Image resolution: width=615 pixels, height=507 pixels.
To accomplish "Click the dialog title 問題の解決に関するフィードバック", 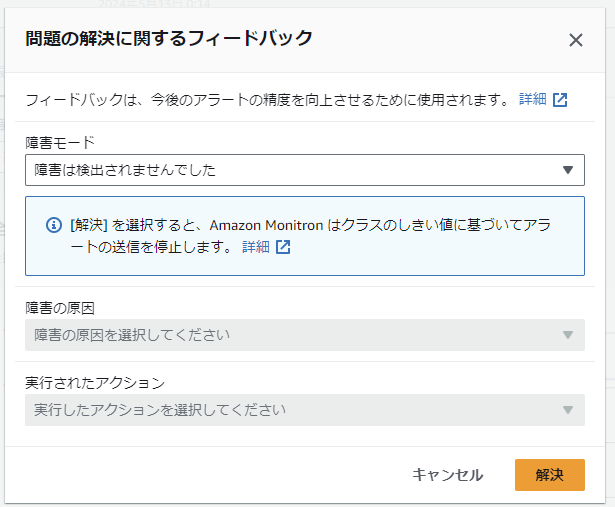I will (169, 39).
